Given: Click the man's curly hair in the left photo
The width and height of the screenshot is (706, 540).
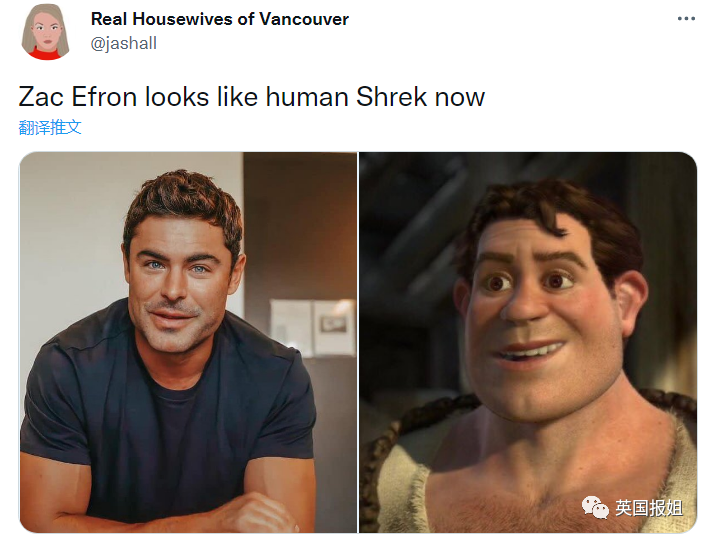Looking at the screenshot, I should pos(184,203).
